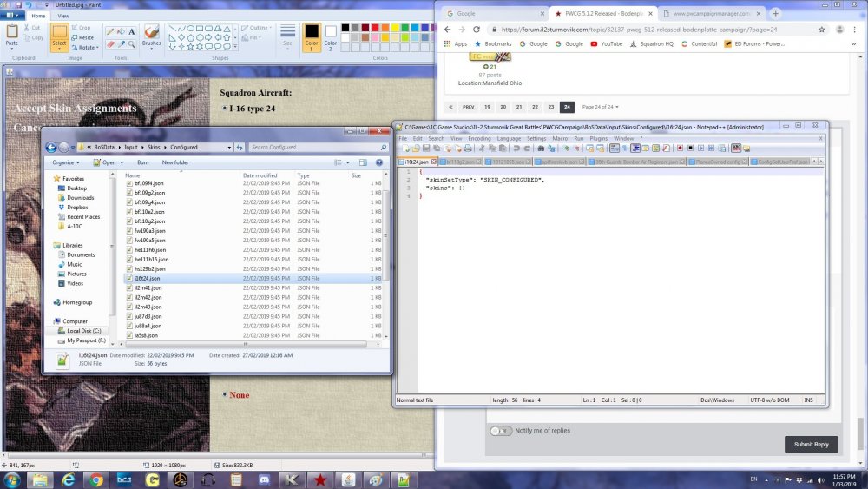Click the Submit Reply button
This screenshot has width=868, height=489.
(x=811, y=444)
